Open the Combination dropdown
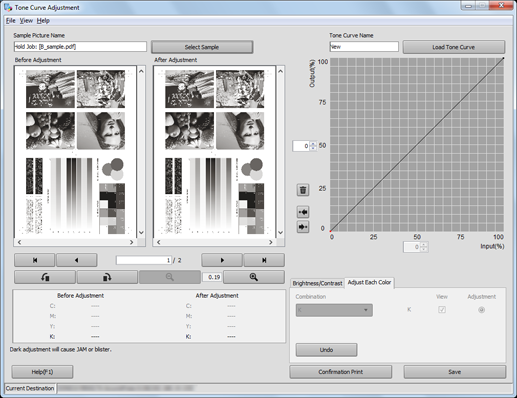 [x=334, y=310]
